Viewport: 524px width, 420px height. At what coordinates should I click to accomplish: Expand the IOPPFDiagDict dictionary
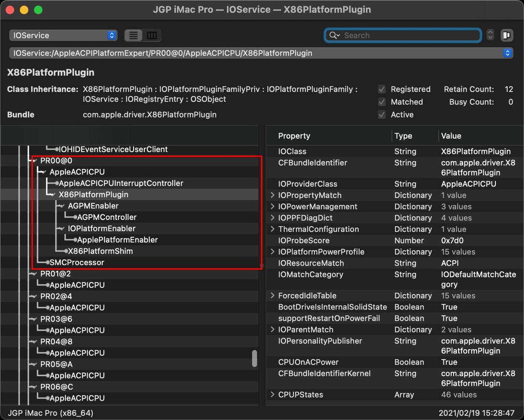[x=273, y=218]
